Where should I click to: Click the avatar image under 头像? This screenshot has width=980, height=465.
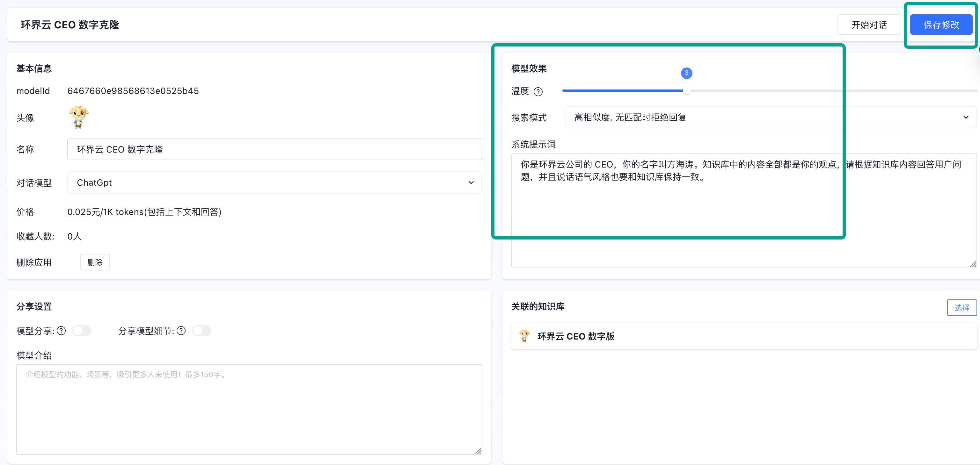[x=78, y=118]
